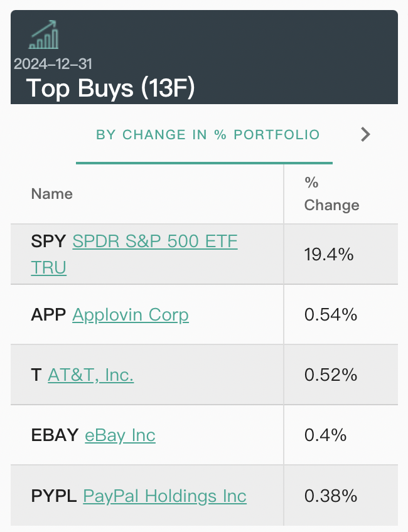
Task: Click the PYPL ticker symbol
Action: pyautogui.click(x=53, y=496)
